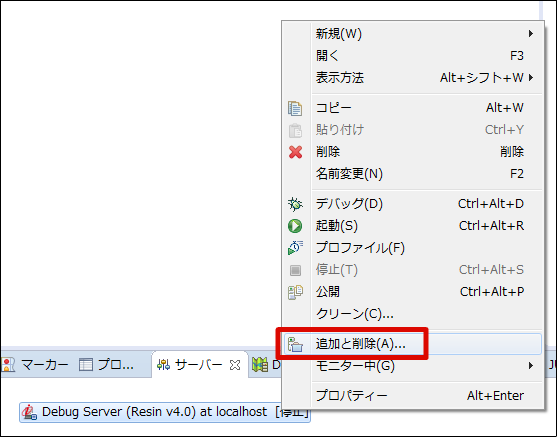The image size is (557, 437).
Task: Expand the 新規(W) submenu arrow
Action: (x=531, y=34)
